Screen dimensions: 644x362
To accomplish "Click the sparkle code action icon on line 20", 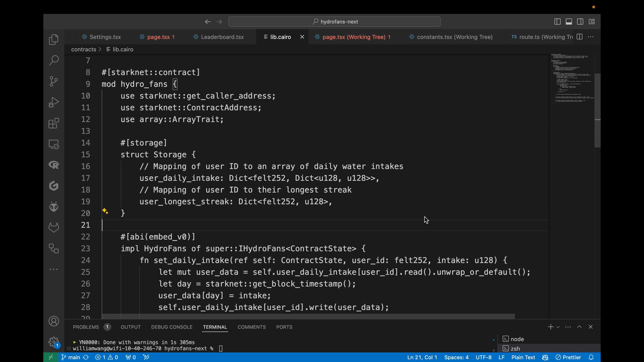I will [x=105, y=211].
